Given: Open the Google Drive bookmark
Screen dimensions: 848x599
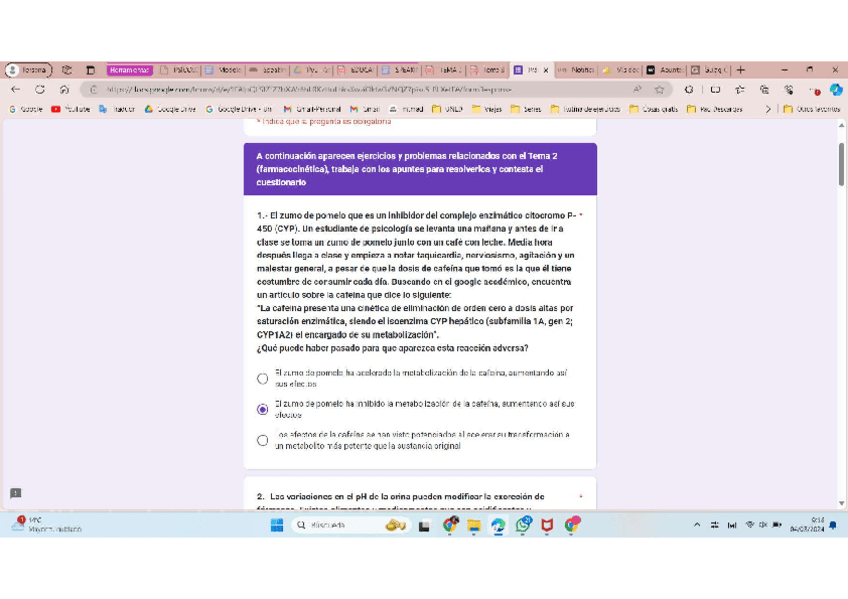Looking at the screenshot, I should pyautogui.click(x=170, y=109).
